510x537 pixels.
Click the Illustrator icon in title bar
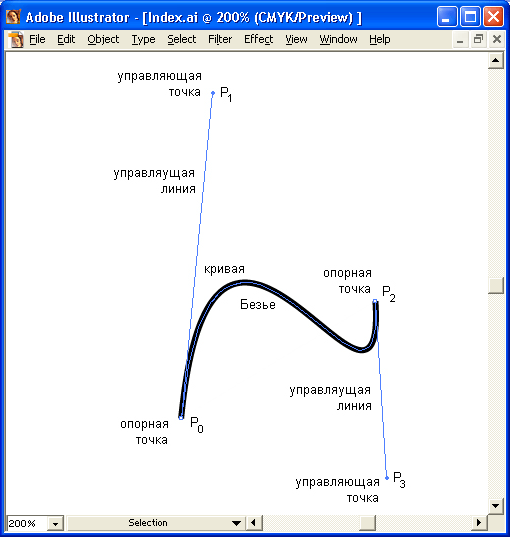tap(13, 17)
